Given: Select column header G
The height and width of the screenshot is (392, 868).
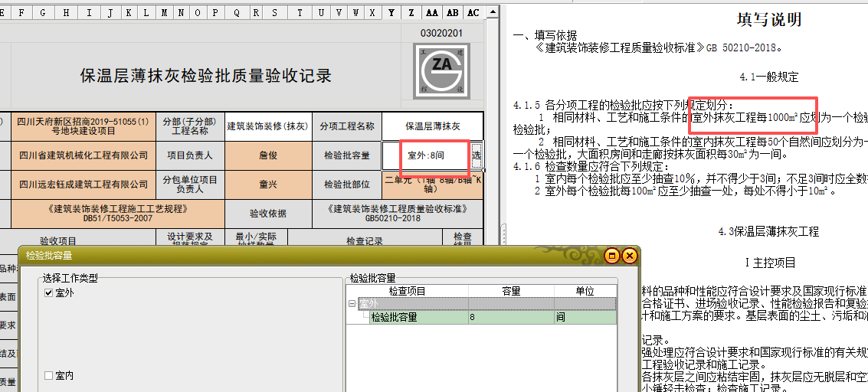Looking at the screenshot, I should pos(43,12).
